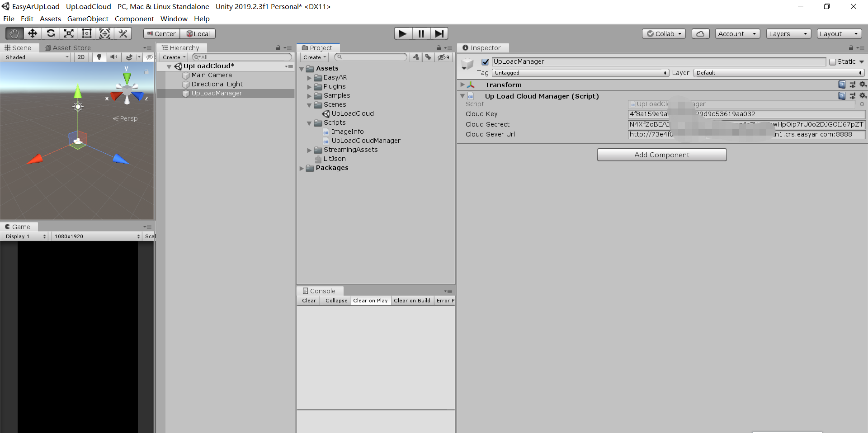868x433 pixels.
Task: Click the Hierarchy search field
Action: pyautogui.click(x=242, y=57)
